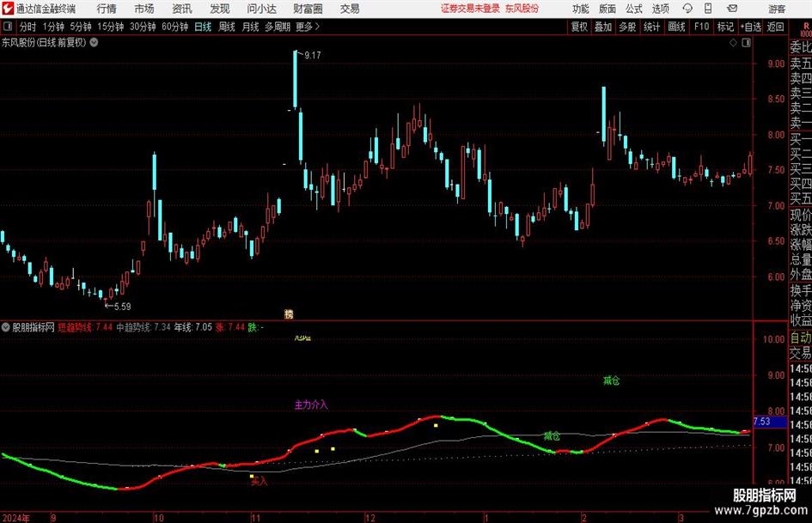Click the 多股 multi-stock button

click(x=627, y=27)
